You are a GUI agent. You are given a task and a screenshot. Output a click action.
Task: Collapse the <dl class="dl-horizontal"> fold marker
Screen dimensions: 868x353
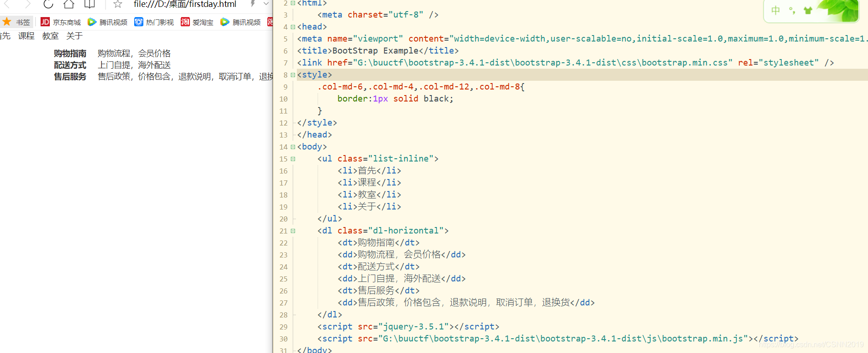point(293,231)
